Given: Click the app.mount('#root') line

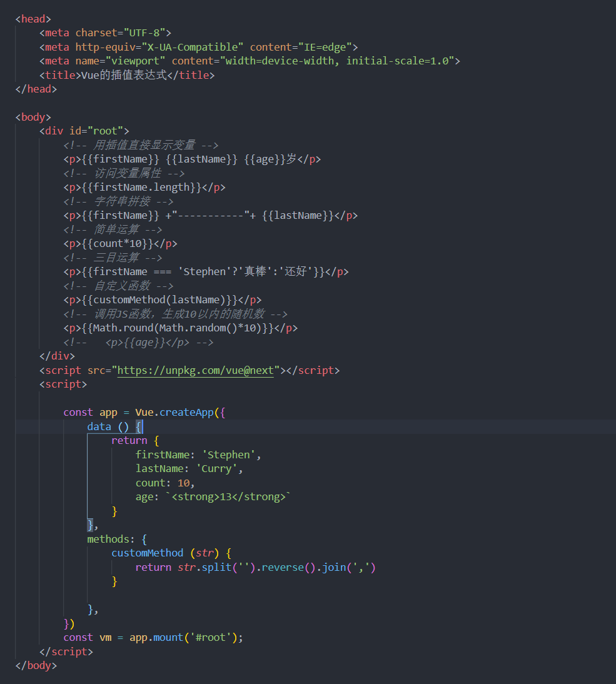Looking at the screenshot, I should click(153, 637).
